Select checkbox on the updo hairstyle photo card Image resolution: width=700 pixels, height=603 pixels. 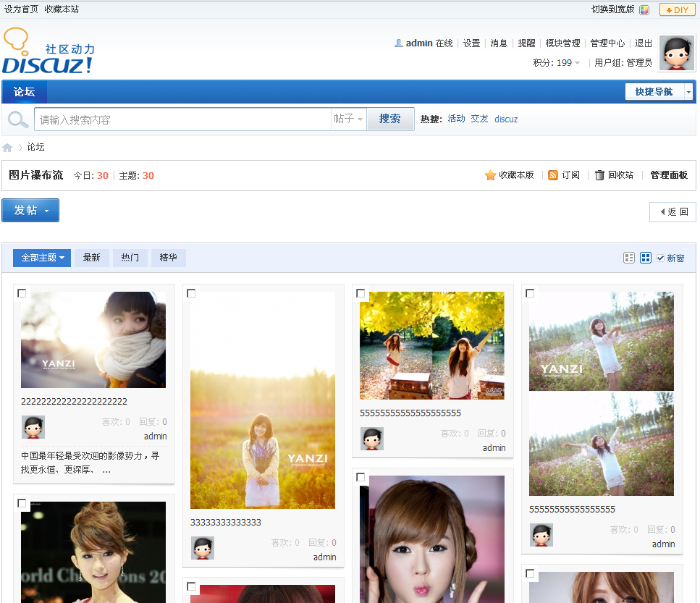[22, 503]
